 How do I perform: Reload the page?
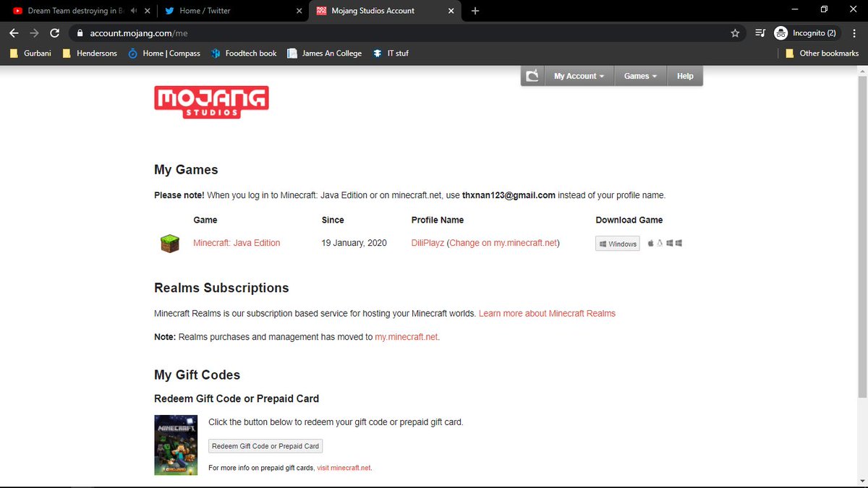[x=54, y=33]
